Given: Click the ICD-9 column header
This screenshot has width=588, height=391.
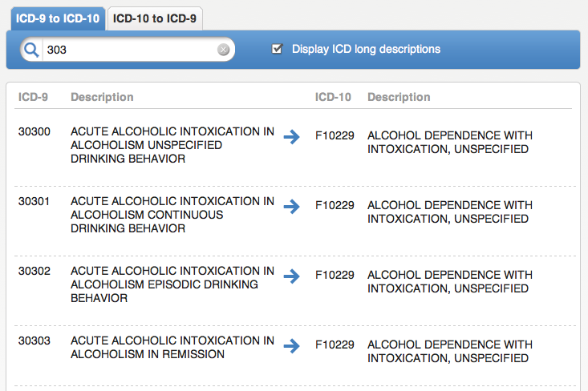Looking at the screenshot, I should tap(33, 97).
